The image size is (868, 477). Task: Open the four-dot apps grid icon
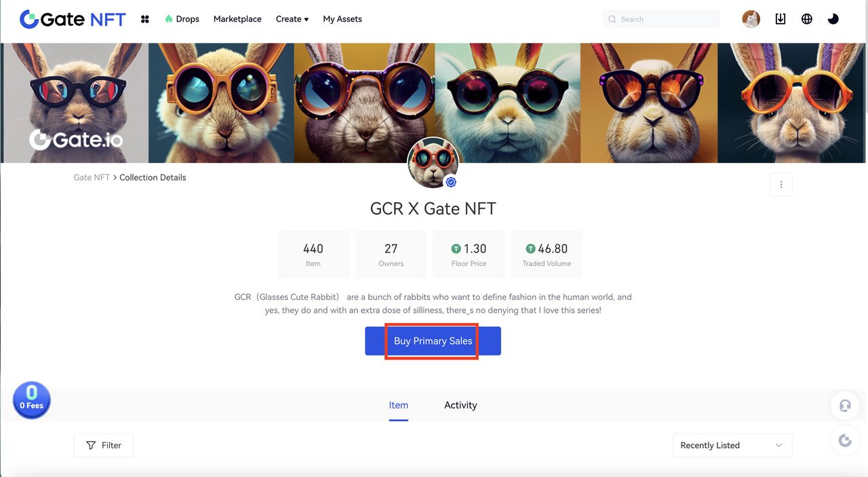click(144, 19)
